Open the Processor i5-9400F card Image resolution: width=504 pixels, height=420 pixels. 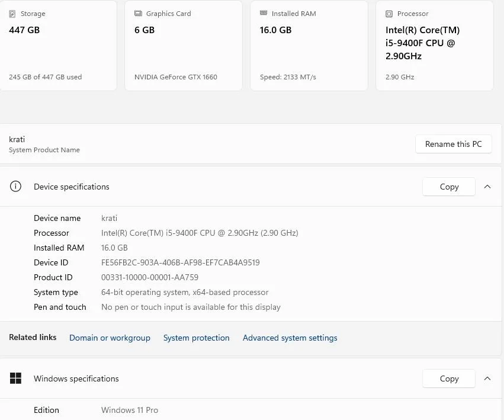[x=435, y=46]
